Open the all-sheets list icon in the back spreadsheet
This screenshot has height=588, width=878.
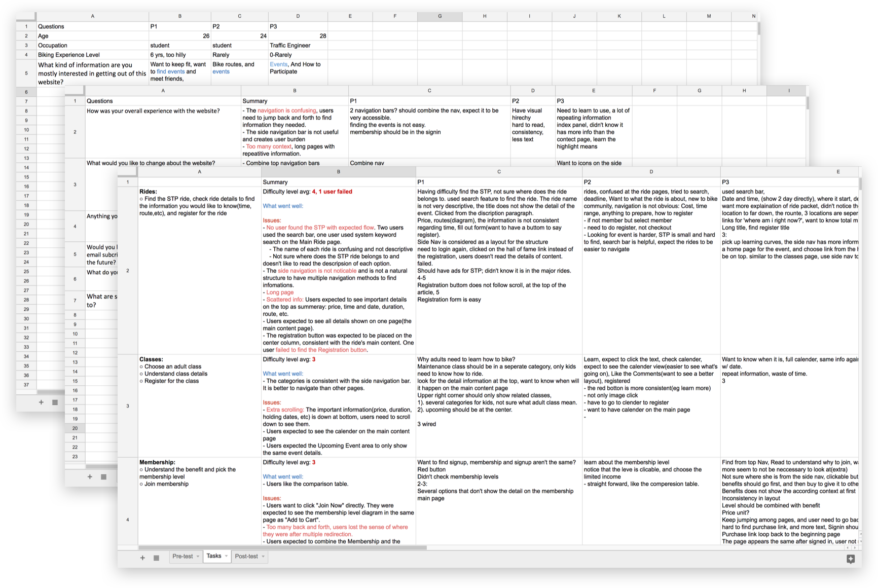55,402
